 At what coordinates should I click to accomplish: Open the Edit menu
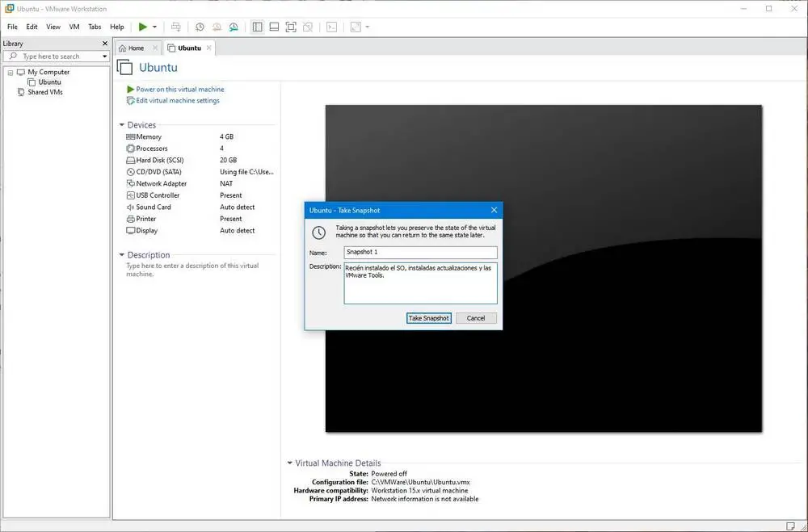pos(32,27)
